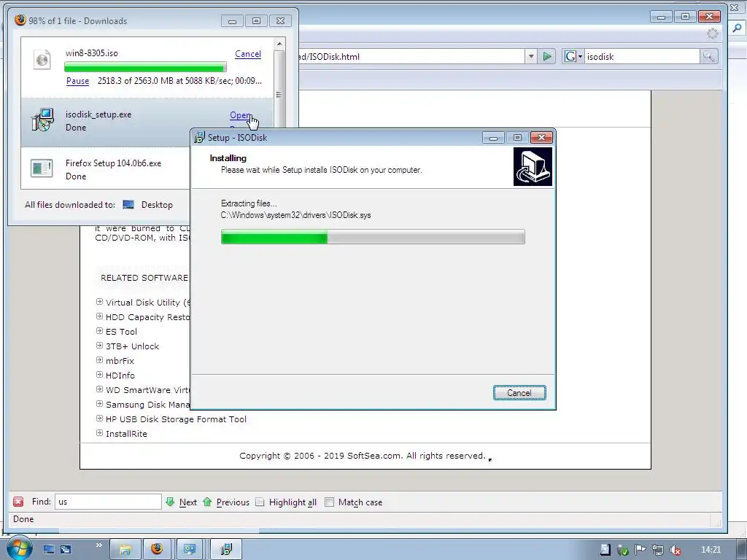Click the search magnifier button beside isodisk field
Image resolution: width=747 pixels, height=560 pixels.
(x=708, y=57)
